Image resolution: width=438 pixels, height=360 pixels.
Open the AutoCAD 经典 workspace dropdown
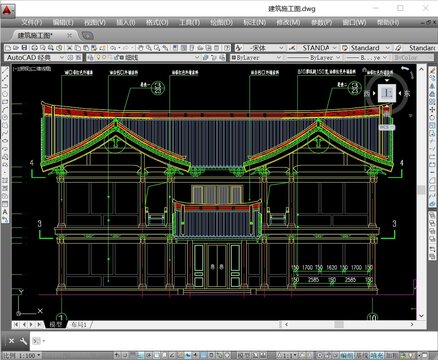[x=61, y=58]
